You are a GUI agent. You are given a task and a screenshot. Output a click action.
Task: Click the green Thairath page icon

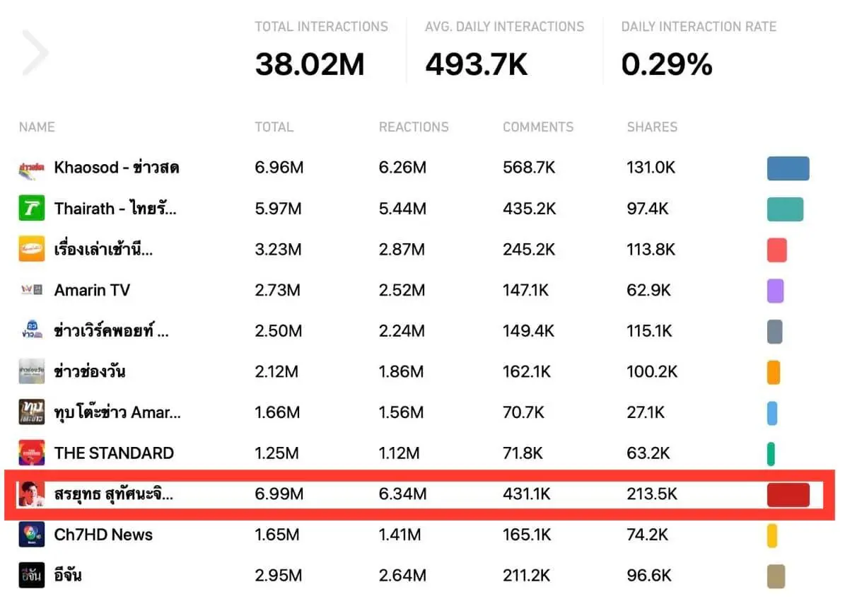(x=31, y=209)
